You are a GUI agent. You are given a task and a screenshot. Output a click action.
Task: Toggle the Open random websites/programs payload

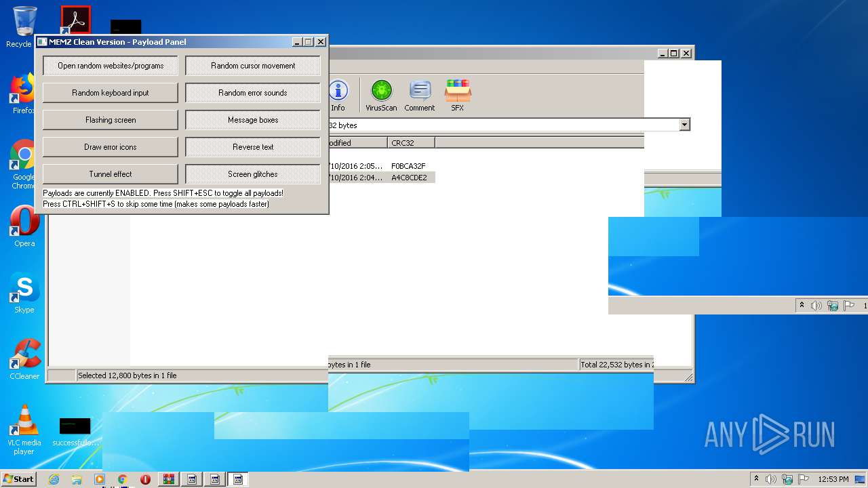point(111,66)
